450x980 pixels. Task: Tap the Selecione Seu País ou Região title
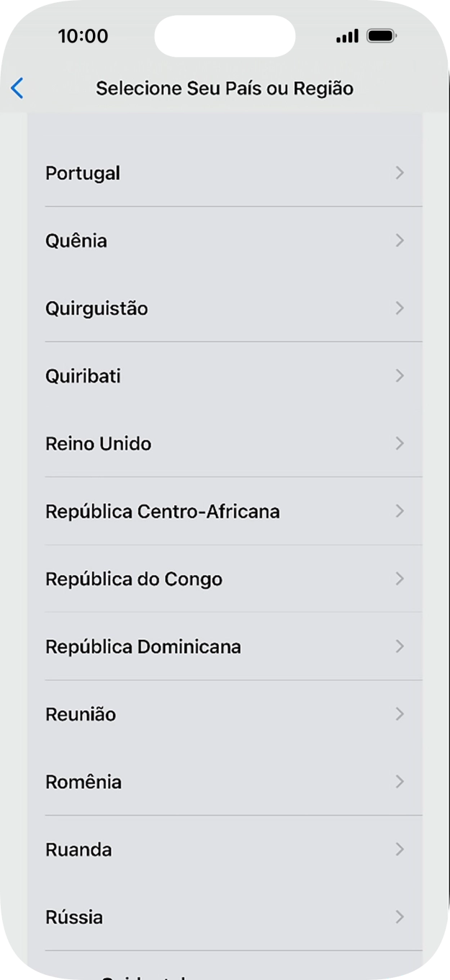tap(225, 89)
